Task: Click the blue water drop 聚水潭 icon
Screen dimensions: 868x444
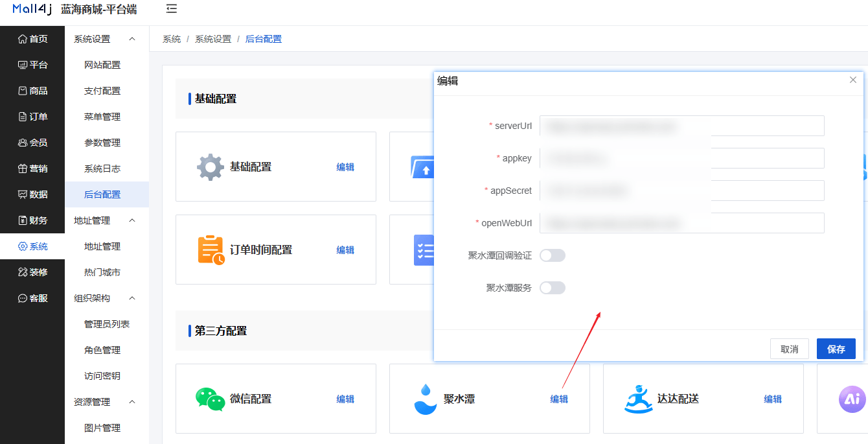Action: click(x=426, y=399)
